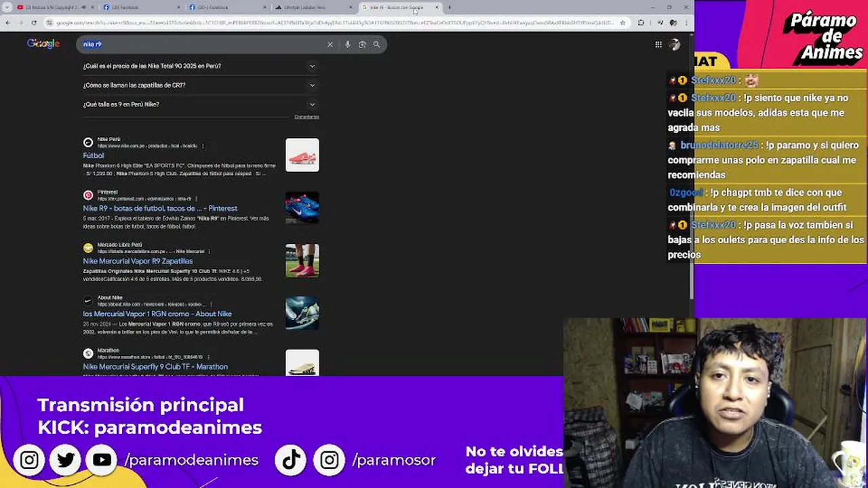
Task: Click the Pinterest site favicon
Action: point(88,195)
